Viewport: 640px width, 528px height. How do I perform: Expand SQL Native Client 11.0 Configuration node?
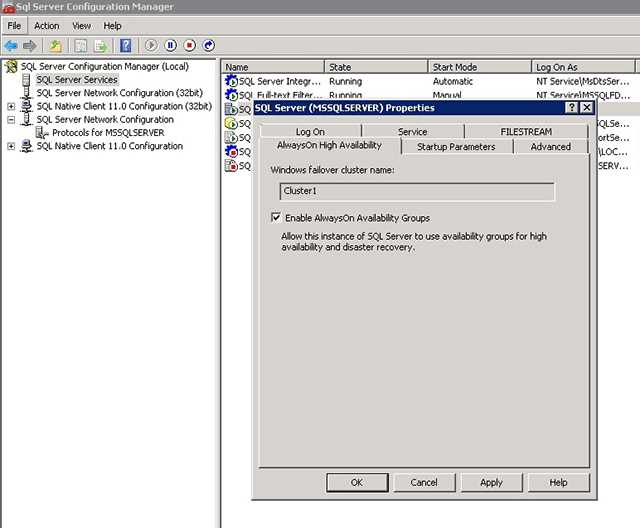tap(11, 146)
